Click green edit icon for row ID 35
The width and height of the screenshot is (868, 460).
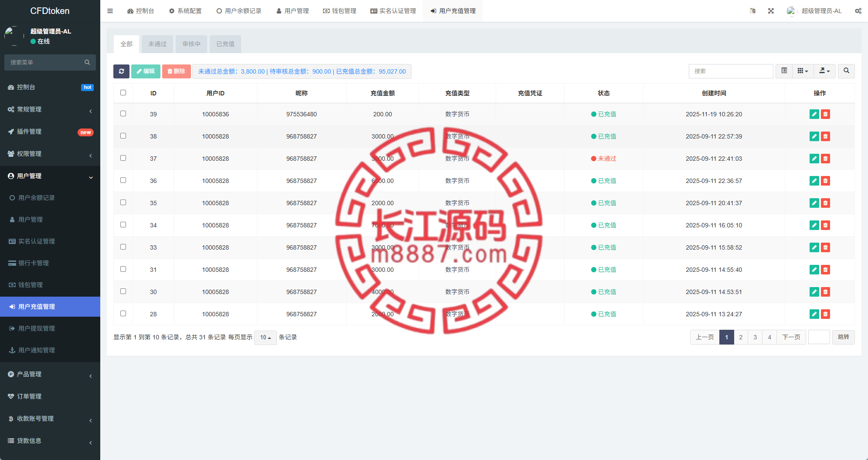click(x=814, y=203)
